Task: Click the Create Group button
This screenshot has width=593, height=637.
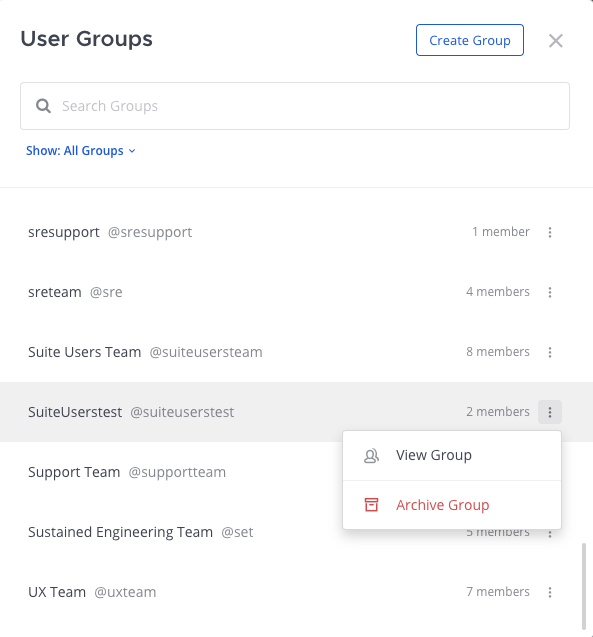Action: 470,40
